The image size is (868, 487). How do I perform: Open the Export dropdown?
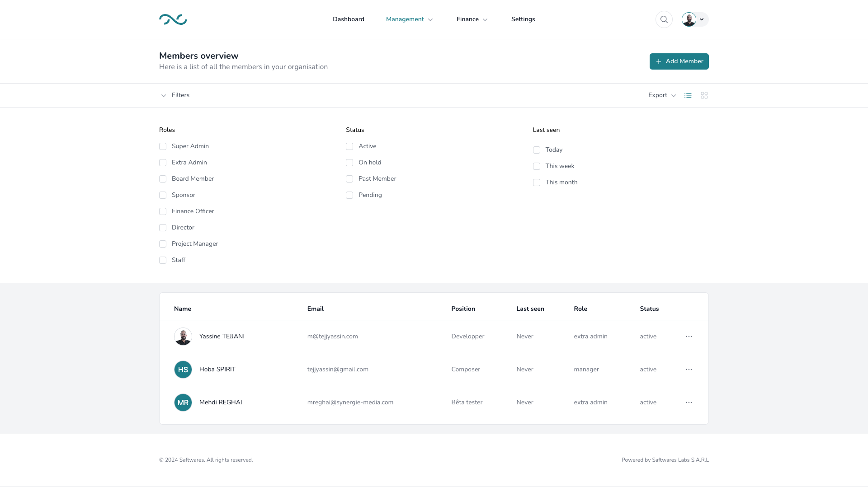coord(662,95)
